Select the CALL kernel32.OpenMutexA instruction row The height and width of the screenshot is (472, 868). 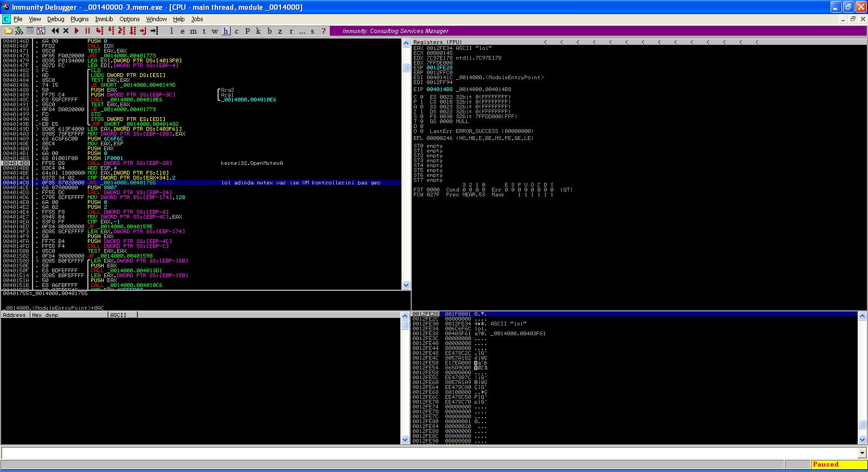pyautogui.click(x=201, y=163)
